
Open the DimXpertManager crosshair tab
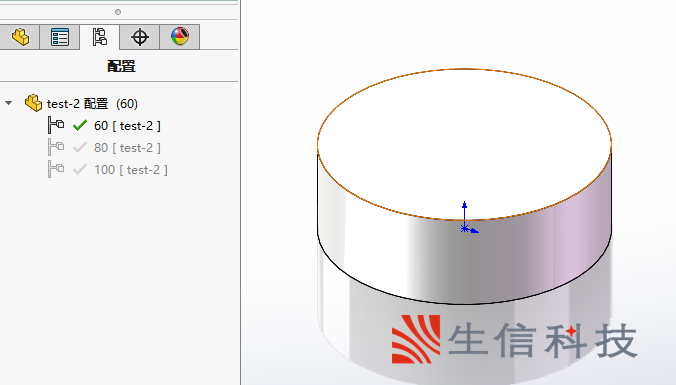(x=140, y=37)
